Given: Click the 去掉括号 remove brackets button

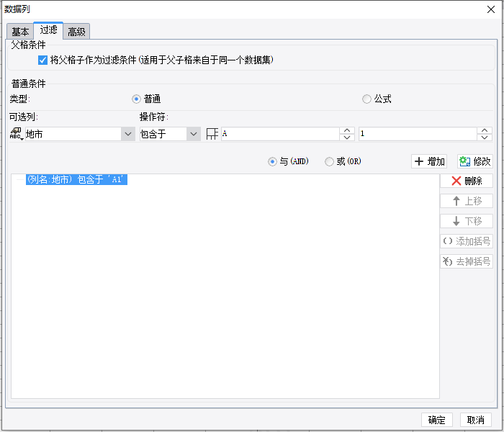Looking at the screenshot, I should (x=467, y=261).
